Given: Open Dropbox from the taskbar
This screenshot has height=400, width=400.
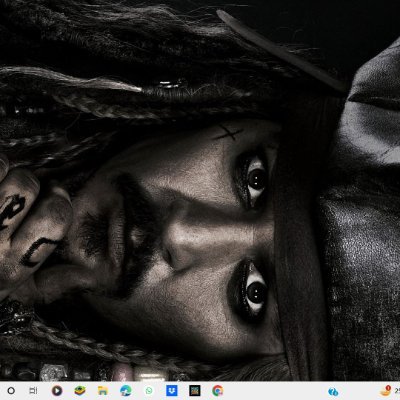Looking at the screenshot, I should pos(172,390).
